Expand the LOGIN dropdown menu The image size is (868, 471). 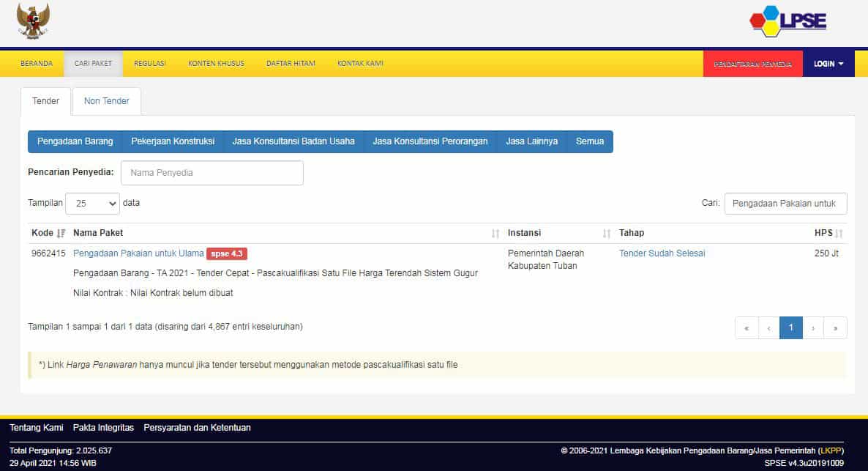828,64
